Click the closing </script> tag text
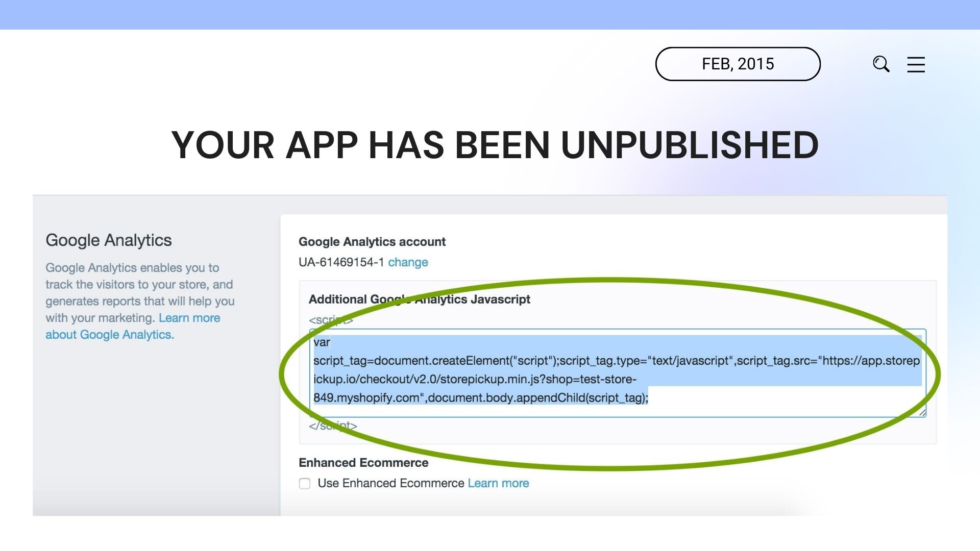Viewport: 980px width, 551px height. [x=333, y=425]
